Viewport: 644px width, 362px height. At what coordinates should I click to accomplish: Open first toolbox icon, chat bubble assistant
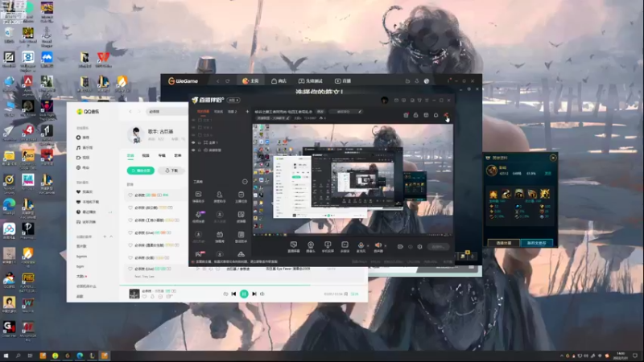pos(198,195)
